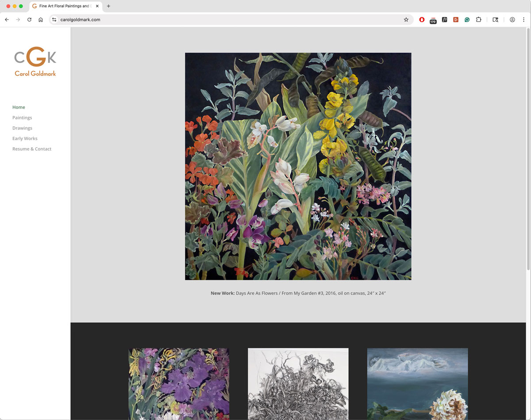Open the red stop-hand ad blocker extension
The height and width of the screenshot is (420, 531).
[x=422, y=19]
